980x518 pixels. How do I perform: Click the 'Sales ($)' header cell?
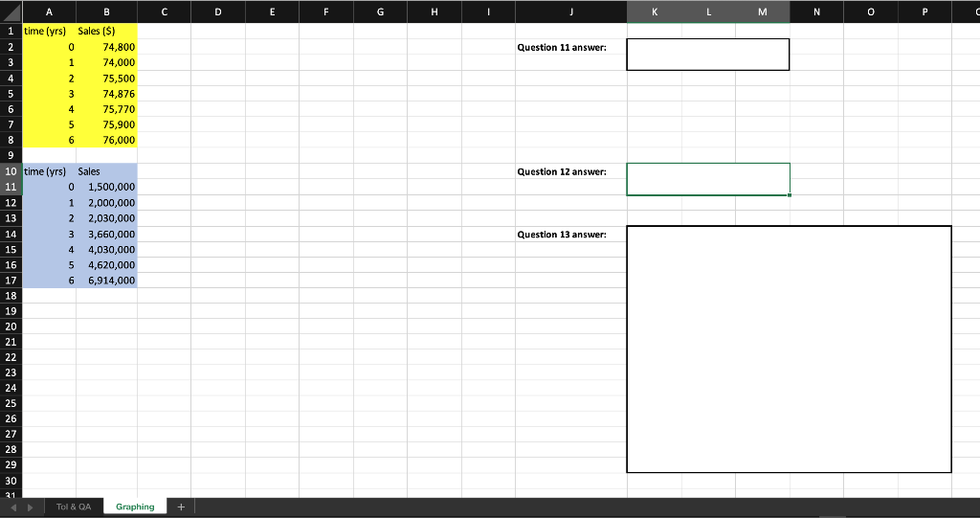click(107, 31)
